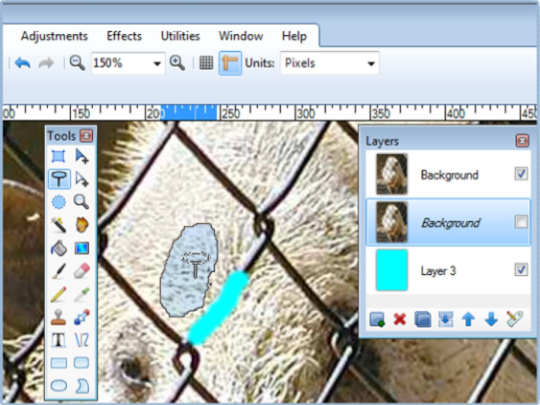Click the Undo arrow in the toolbar
Viewport: 540px width, 405px height.
tap(23, 63)
